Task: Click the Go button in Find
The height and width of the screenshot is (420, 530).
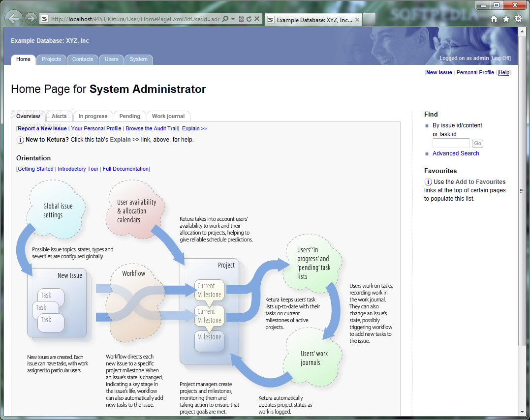Action: click(477, 143)
